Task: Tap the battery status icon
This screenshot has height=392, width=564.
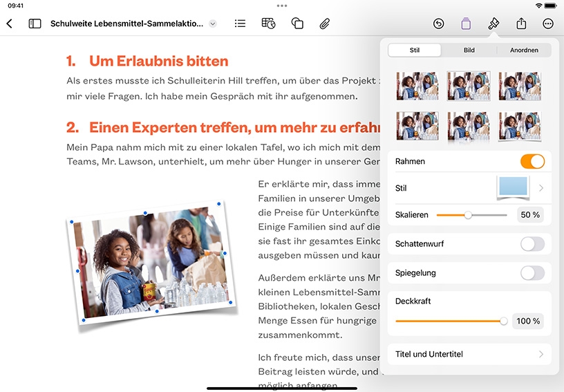Action: [551, 6]
